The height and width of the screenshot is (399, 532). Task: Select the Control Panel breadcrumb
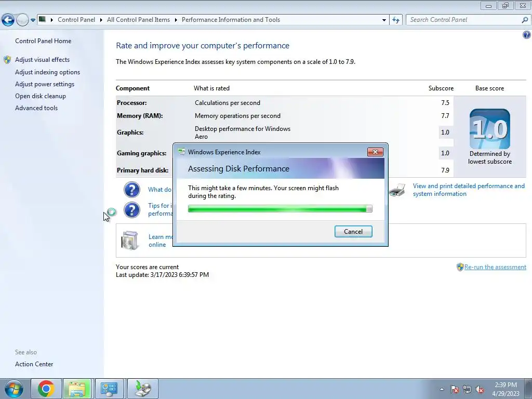point(76,20)
